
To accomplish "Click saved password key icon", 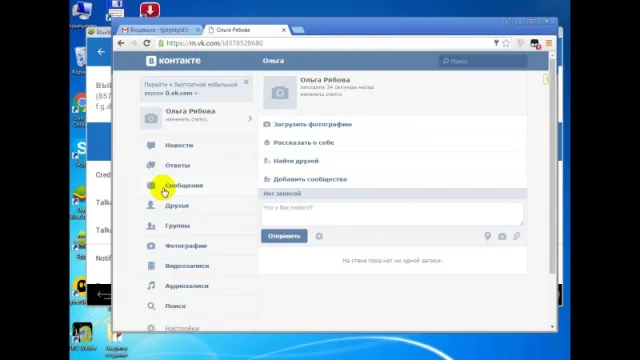I will tap(496, 43).
